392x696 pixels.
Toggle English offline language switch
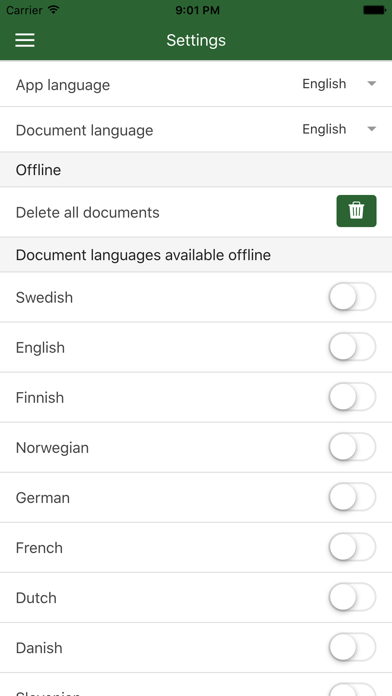tap(352, 347)
